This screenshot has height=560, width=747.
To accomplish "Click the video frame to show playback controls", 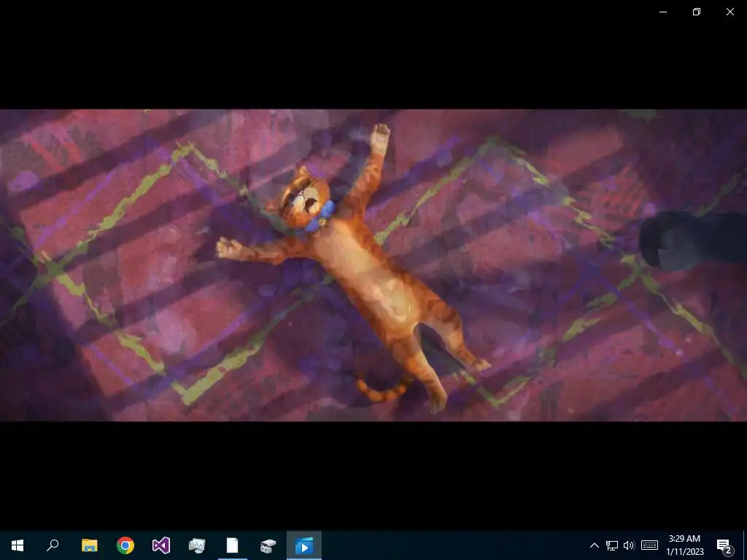I will [373, 265].
